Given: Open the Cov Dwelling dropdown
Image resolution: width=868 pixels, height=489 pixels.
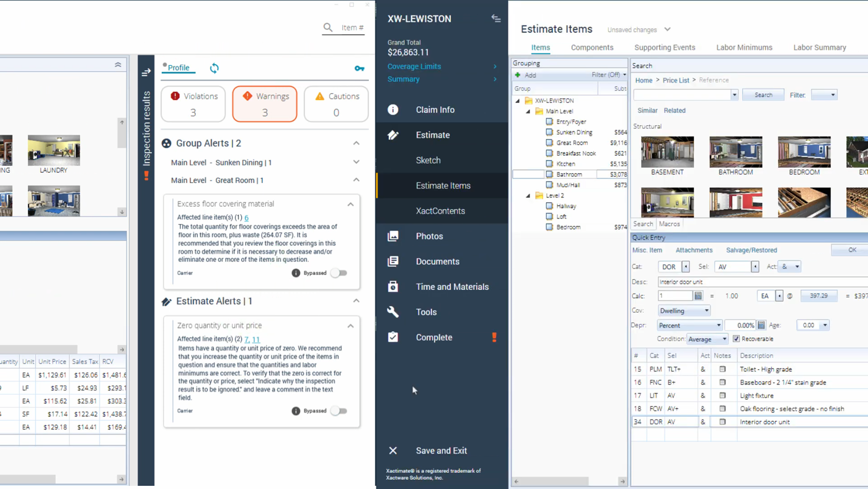Looking at the screenshot, I should [684, 310].
